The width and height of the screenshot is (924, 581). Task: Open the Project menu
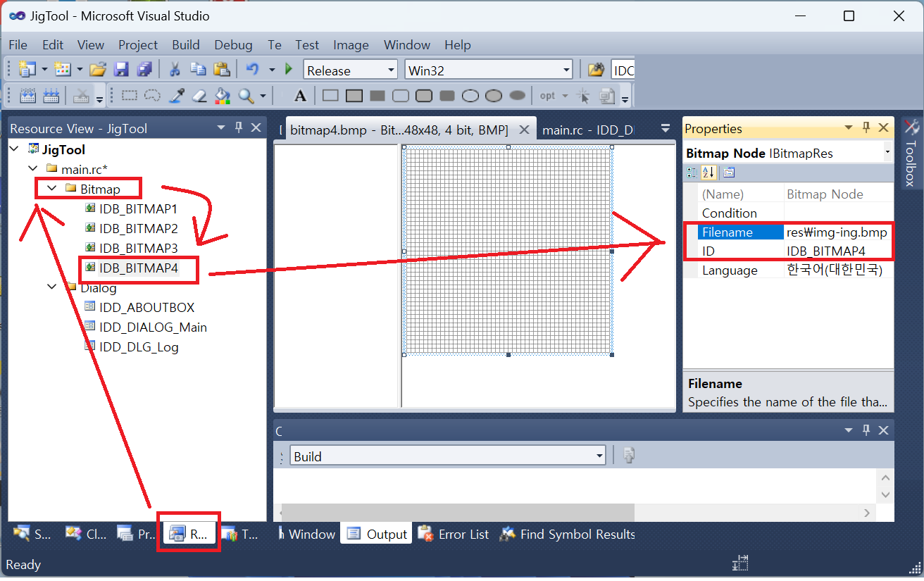tap(138, 44)
